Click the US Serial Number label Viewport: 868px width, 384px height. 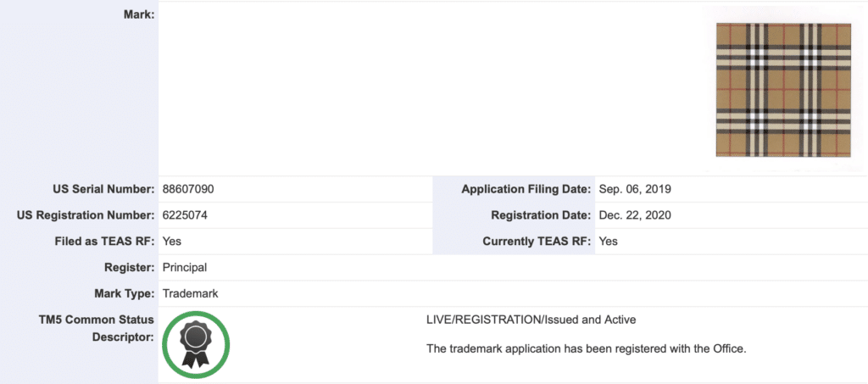tap(103, 189)
